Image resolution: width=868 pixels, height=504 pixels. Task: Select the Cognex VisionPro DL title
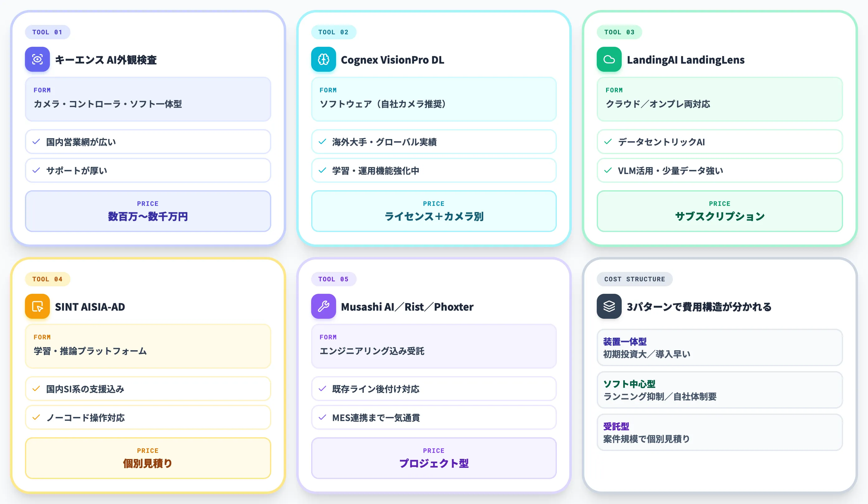point(392,60)
